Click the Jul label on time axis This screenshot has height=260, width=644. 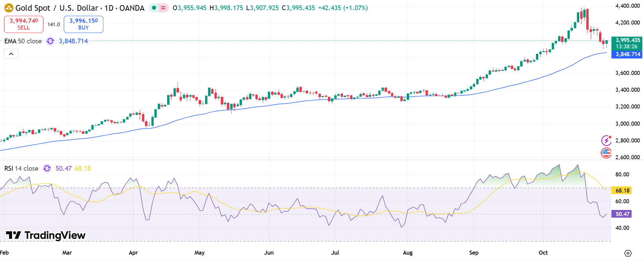[335, 253]
